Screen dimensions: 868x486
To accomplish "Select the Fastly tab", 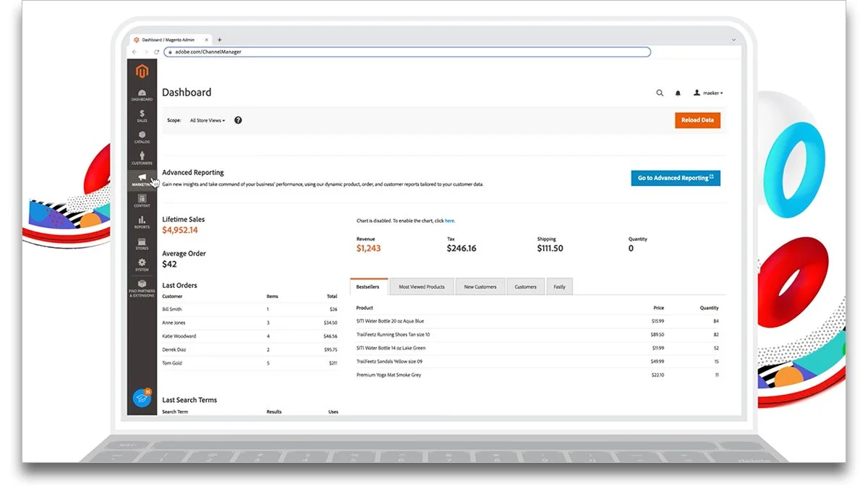I will [x=560, y=286].
